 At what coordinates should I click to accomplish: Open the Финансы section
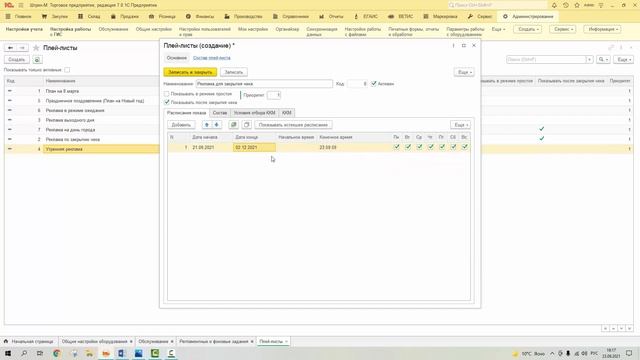[200, 17]
